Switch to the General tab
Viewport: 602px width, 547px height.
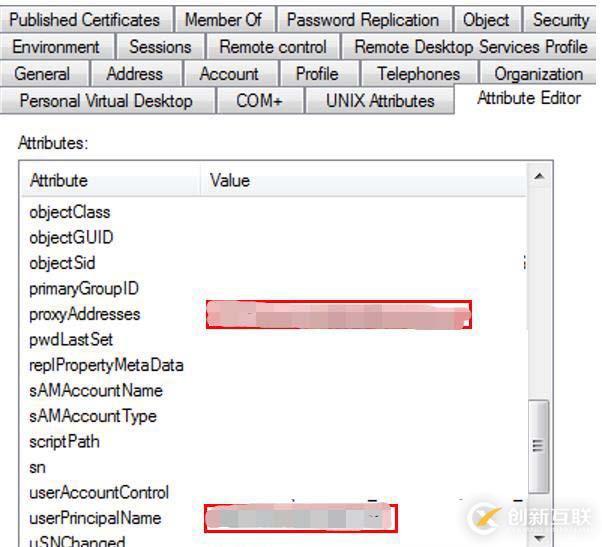43,74
